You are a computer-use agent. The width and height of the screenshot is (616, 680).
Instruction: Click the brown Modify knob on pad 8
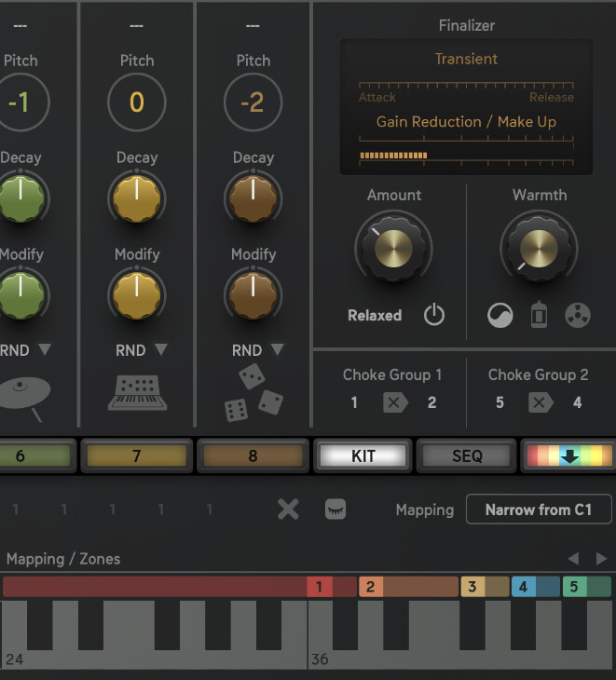pos(253,296)
